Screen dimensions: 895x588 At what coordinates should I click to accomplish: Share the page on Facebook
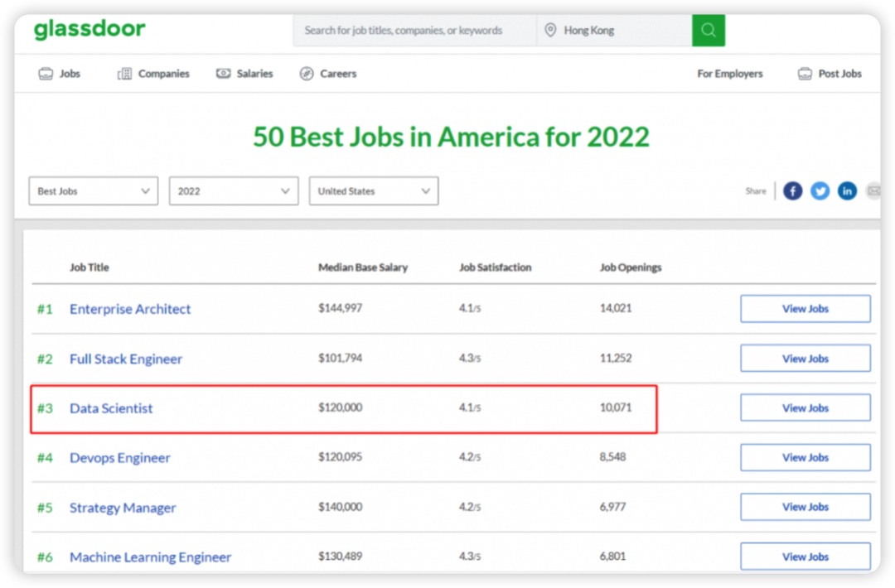(793, 191)
